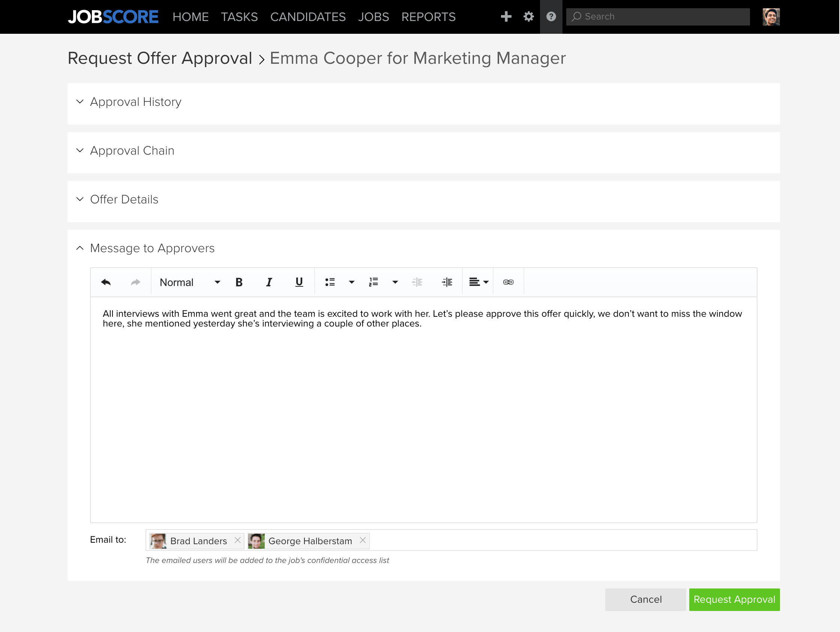Viewport: 840px width, 632px height.
Task: Open numbered list style dropdown arrow
Action: coord(395,282)
